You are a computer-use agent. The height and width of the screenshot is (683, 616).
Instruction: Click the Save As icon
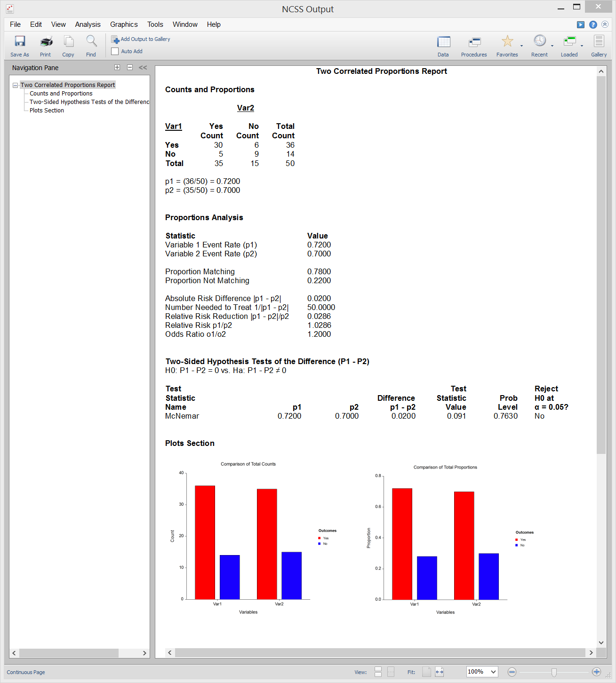click(x=20, y=41)
